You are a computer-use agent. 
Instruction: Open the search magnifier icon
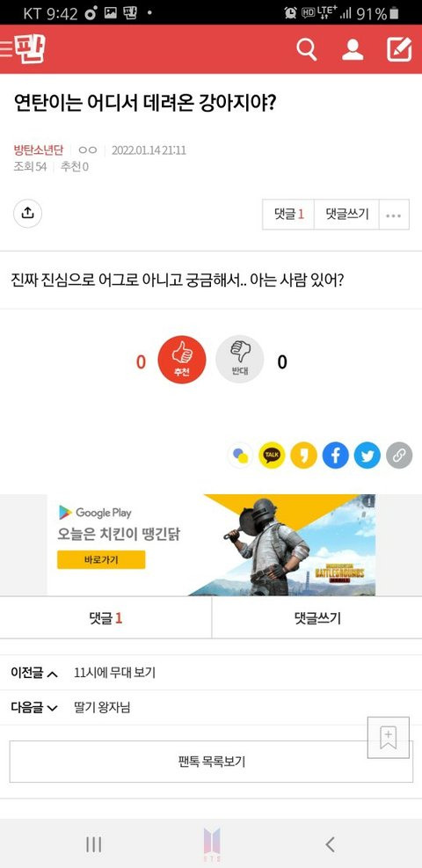click(307, 50)
